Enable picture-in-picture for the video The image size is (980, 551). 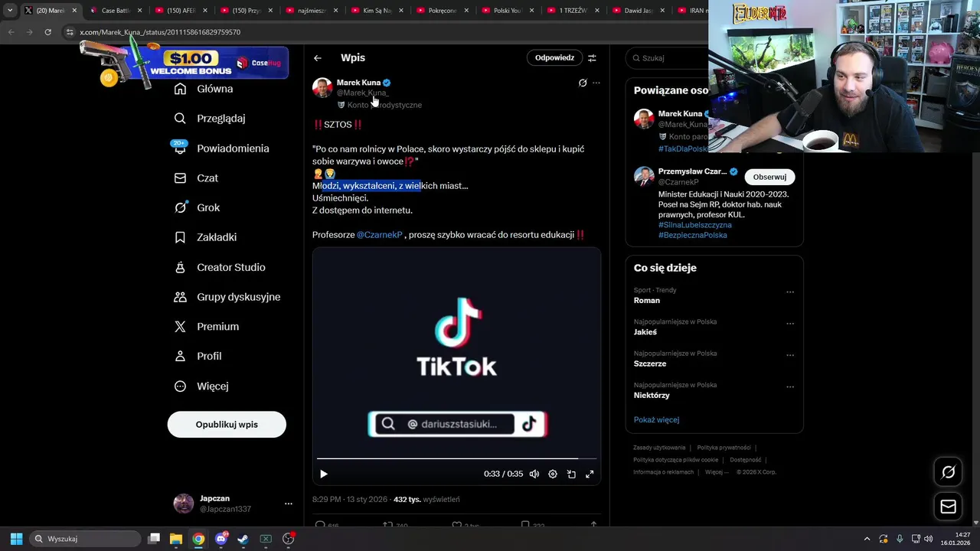[x=571, y=474]
